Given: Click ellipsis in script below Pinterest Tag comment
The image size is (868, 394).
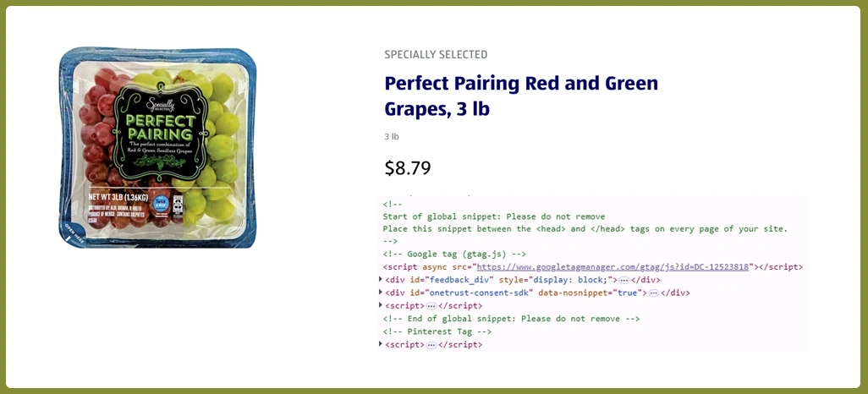Looking at the screenshot, I should pyautogui.click(x=431, y=345).
